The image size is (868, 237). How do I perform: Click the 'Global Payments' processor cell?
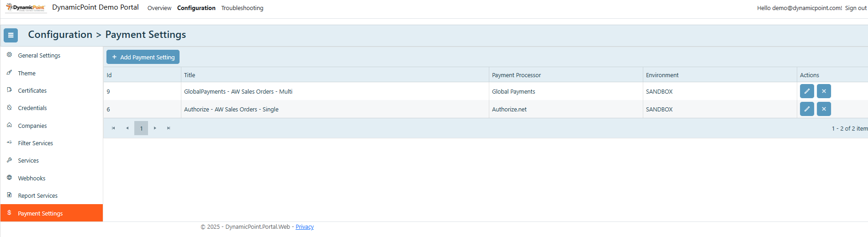[x=566, y=91]
